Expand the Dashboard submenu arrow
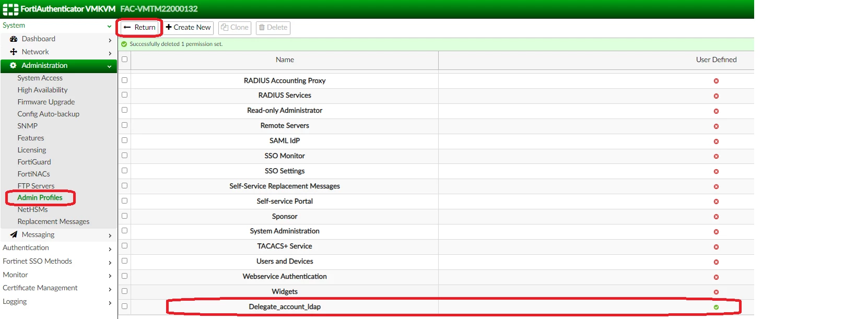Image resolution: width=868 pixels, height=319 pixels. [x=110, y=40]
